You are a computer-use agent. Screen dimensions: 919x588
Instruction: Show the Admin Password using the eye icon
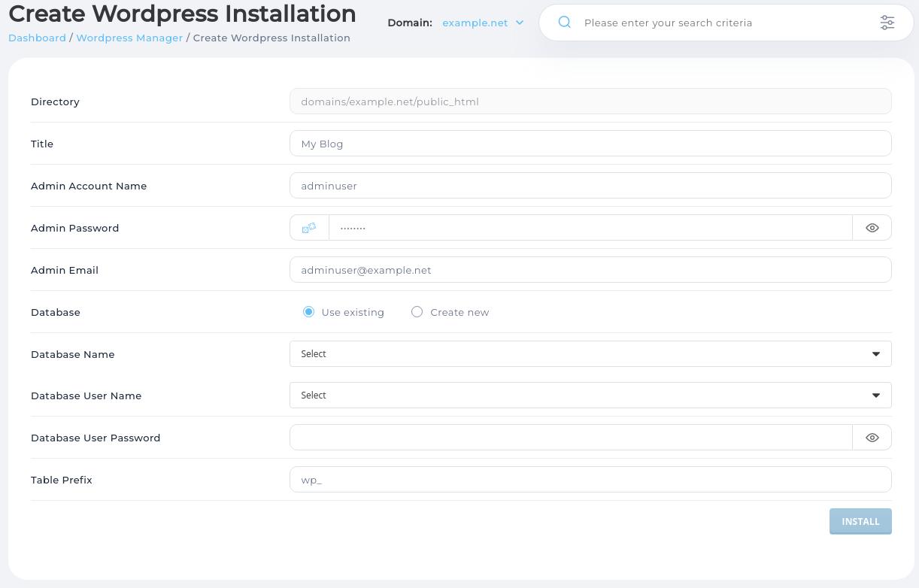tap(872, 227)
